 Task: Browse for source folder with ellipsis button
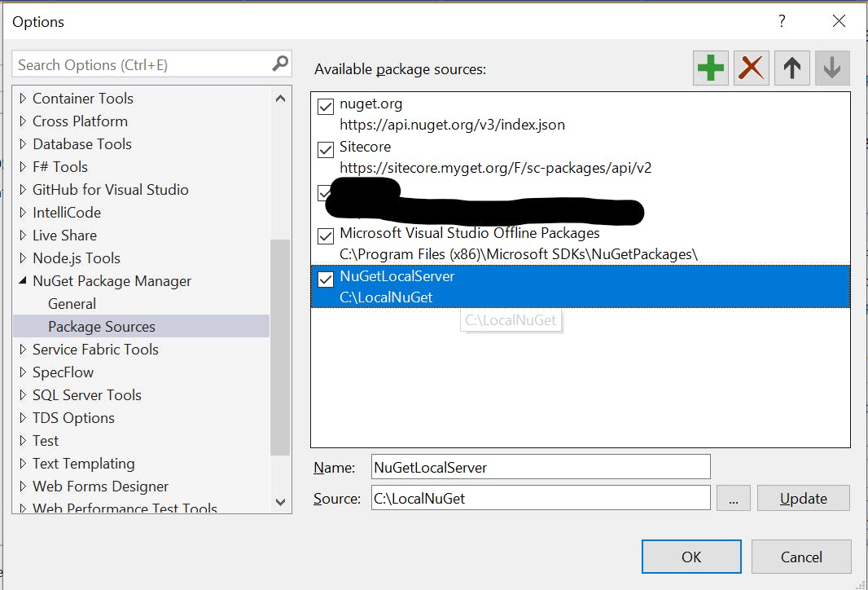[734, 498]
